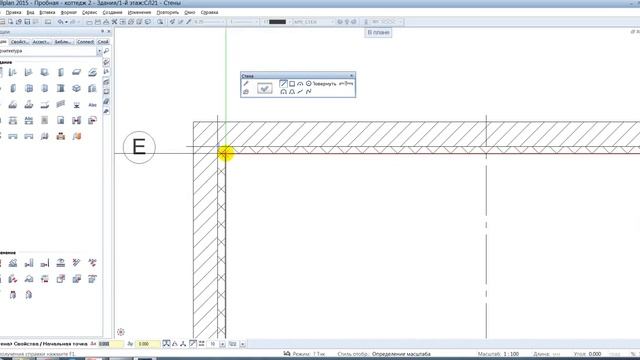Expand the Архитектура module dropdown
Image resolution: width=640 pixels, height=360 pixels.
[x=99, y=51]
